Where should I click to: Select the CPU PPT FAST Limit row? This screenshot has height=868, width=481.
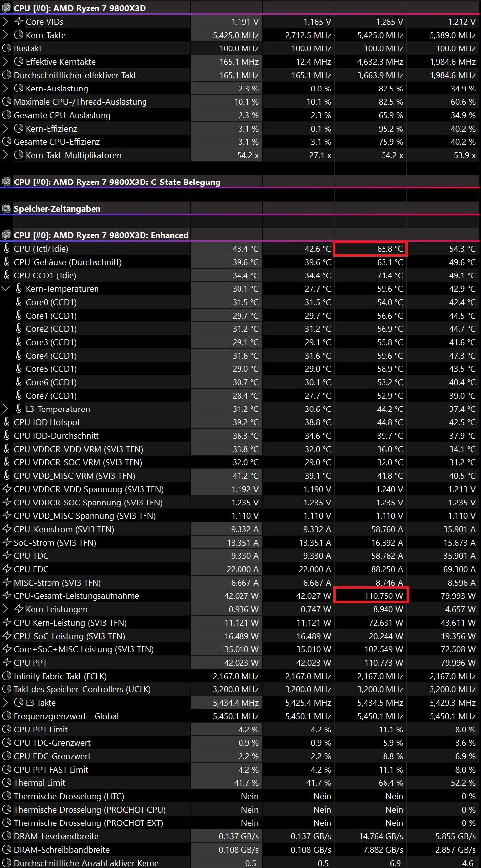(x=240, y=770)
